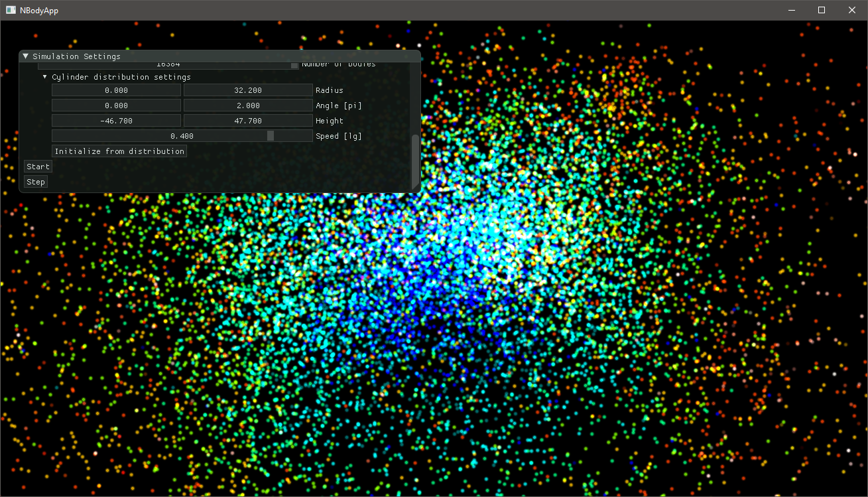Advance the simulation with Step button
This screenshot has height=497, width=868.
[36, 182]
